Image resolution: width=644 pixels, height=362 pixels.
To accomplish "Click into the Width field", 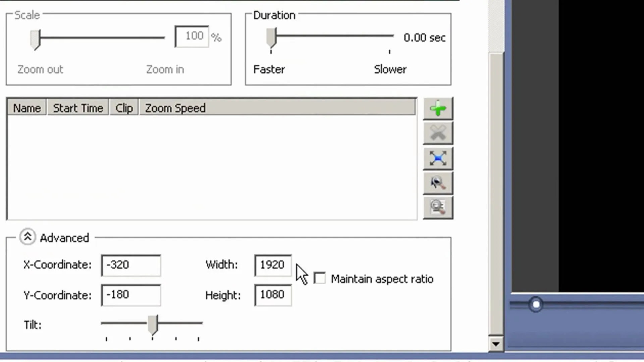I will (x=272, y=265).
